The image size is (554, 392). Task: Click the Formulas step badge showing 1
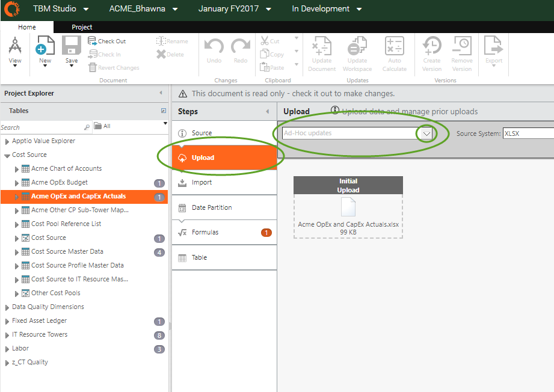click(266, 233)
